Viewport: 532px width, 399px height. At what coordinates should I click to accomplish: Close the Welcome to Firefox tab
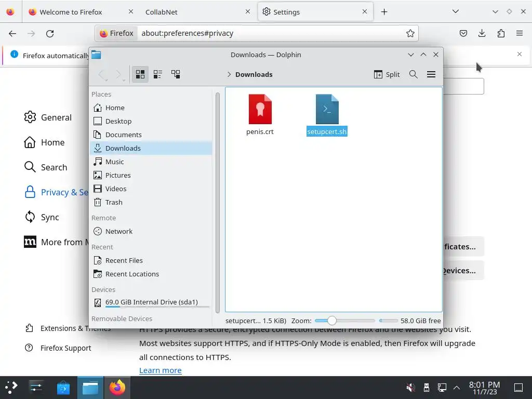130,11
